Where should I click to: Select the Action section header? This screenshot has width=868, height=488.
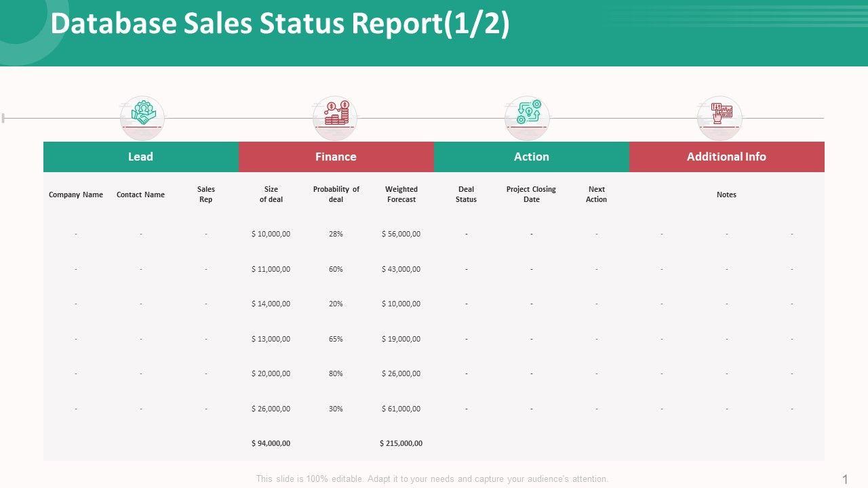[x=531, y=157]
